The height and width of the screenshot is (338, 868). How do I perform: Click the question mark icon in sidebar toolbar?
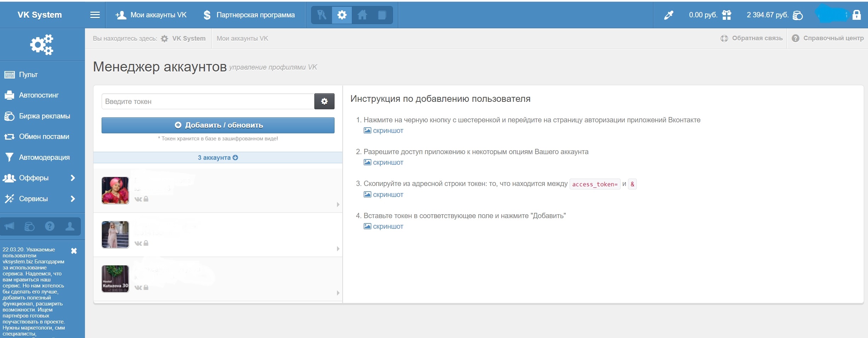[50, 226]
